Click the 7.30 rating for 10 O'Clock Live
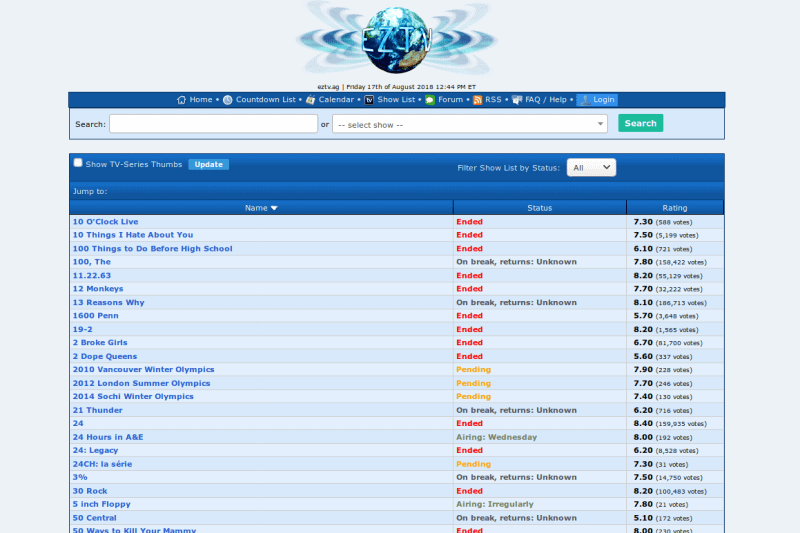 643,222
